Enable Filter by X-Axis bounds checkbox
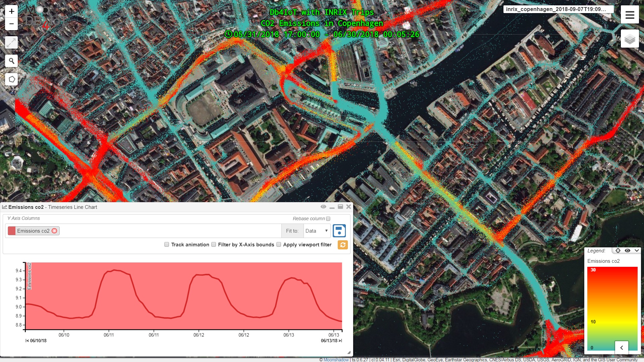644x362 pixels. 214,244
